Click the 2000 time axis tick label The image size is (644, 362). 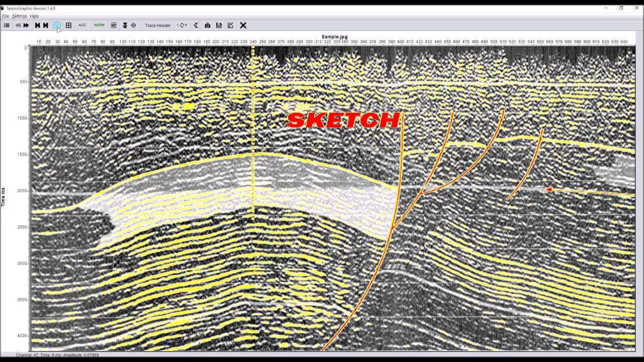click(x=23, y=191)
